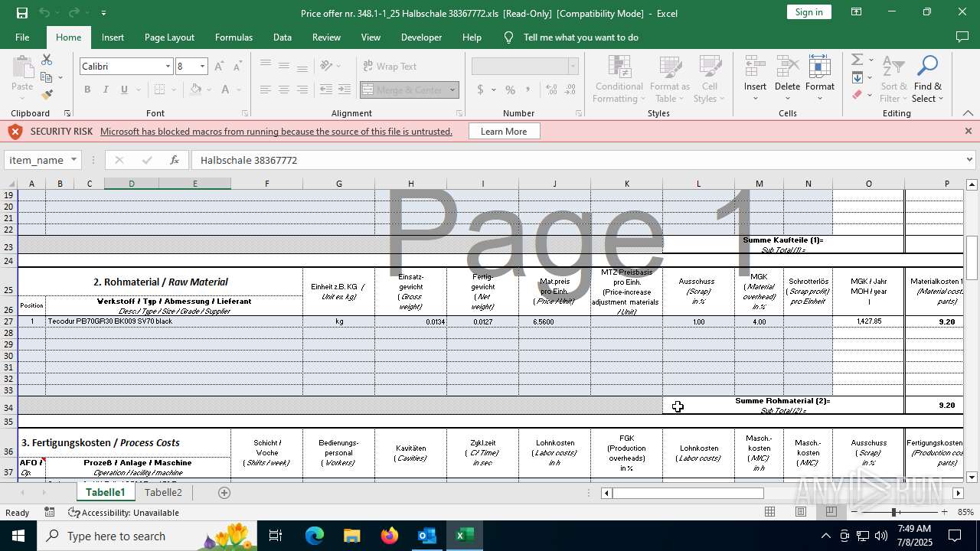Screen dimensions: 980x551
Task: Center text horizontally
Action: click(x=284, y=90)
